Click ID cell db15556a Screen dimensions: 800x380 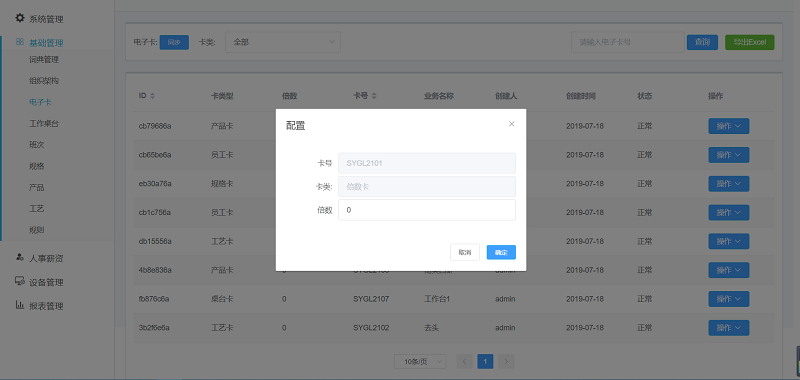[155, 241]
